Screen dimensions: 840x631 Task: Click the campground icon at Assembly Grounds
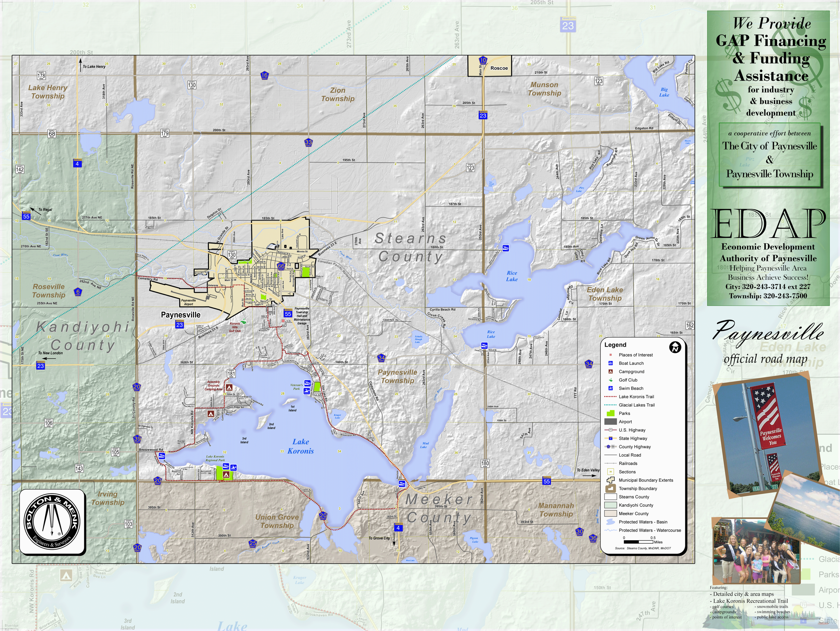point(229,387)
